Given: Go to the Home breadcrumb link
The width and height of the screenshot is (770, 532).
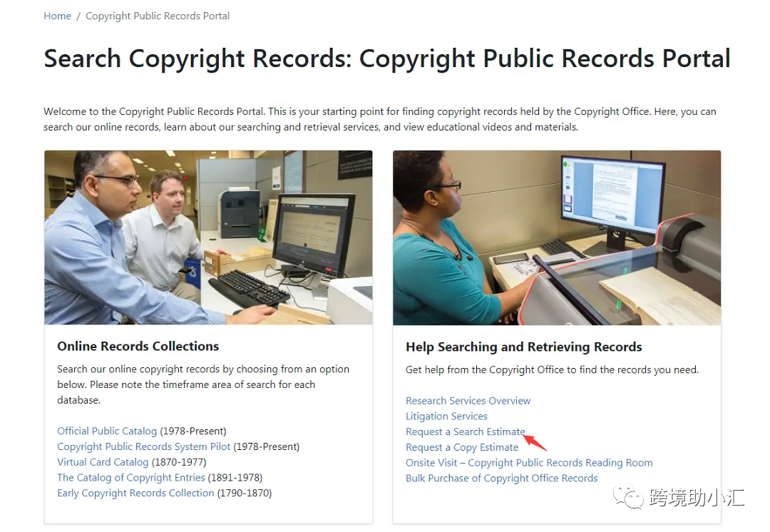Looking at the screenshot, I should click(58, 16).
